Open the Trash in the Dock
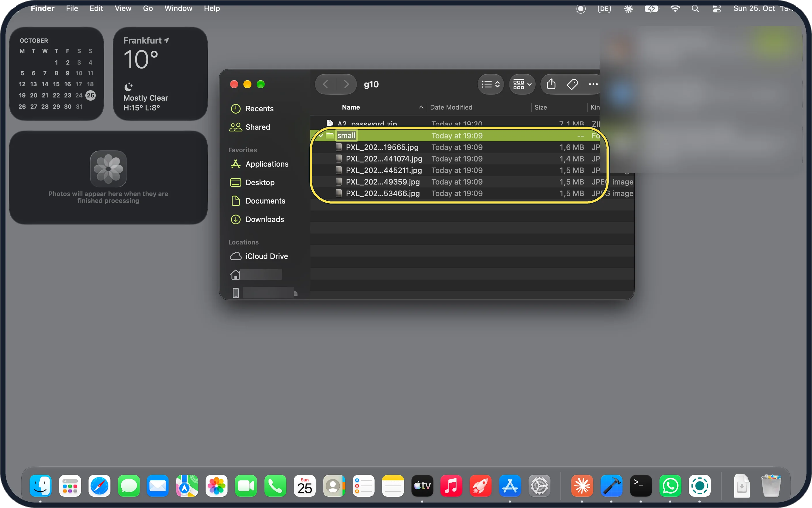 (x=771, y=486)
